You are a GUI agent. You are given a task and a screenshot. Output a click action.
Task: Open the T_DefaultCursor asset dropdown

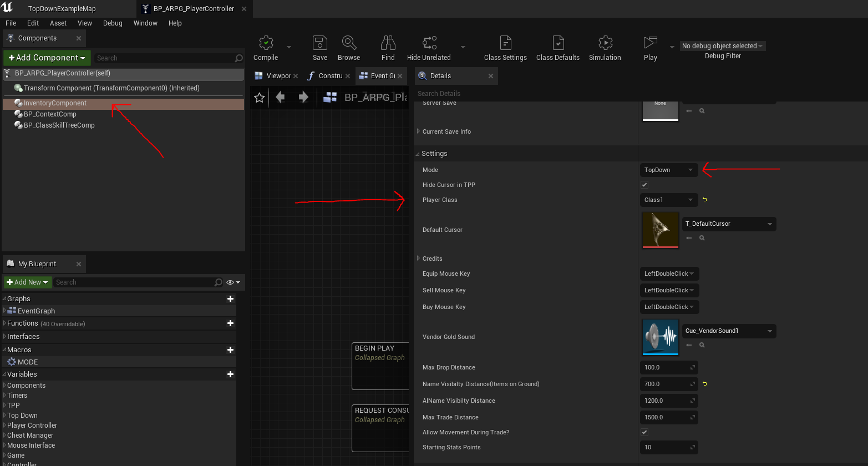(x=729, y=224)
